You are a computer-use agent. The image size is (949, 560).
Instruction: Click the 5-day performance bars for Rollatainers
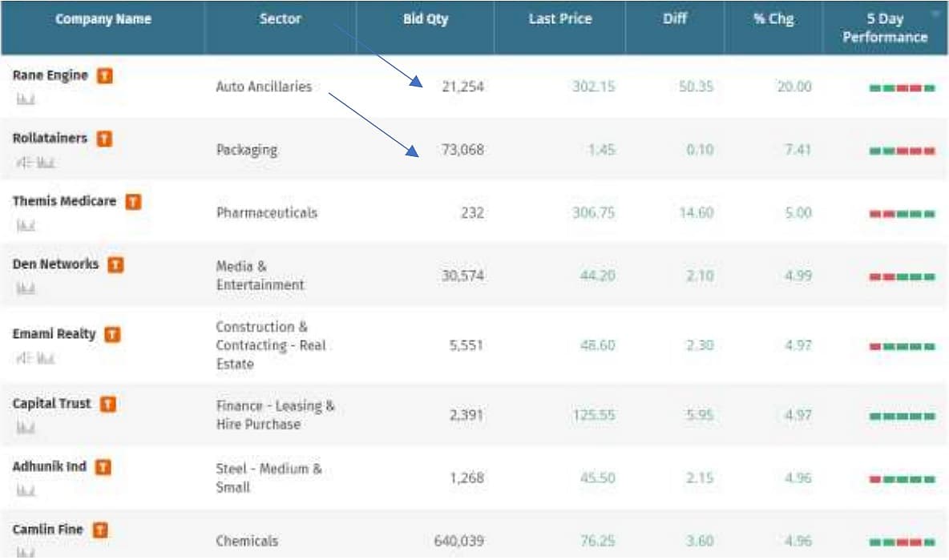[x=902, y=151]
